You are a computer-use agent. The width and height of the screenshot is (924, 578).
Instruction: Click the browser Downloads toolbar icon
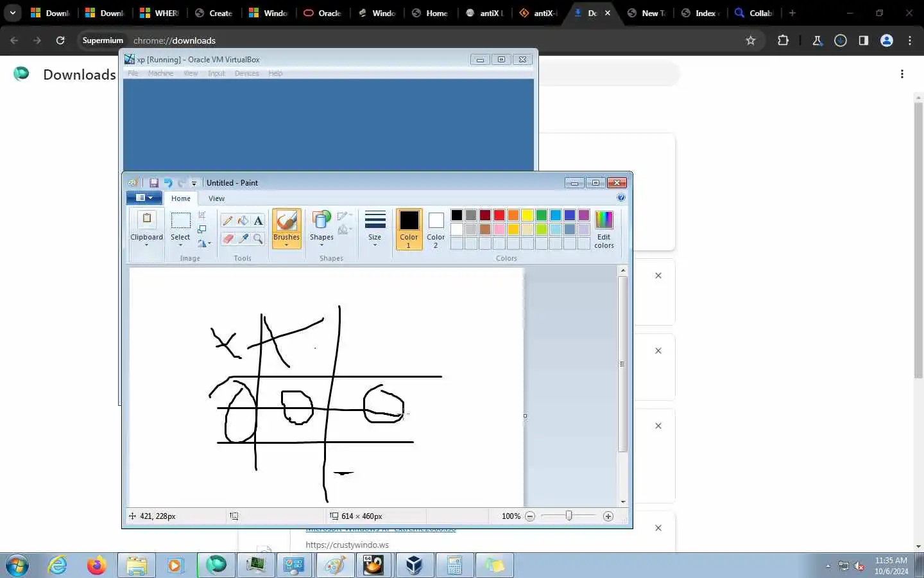tap(841, 40)
